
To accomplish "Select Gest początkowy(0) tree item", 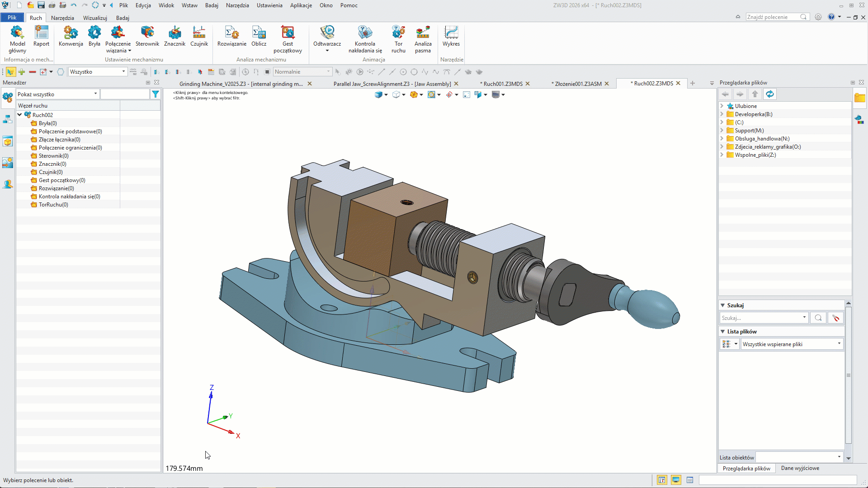I will tap(62, 180).
